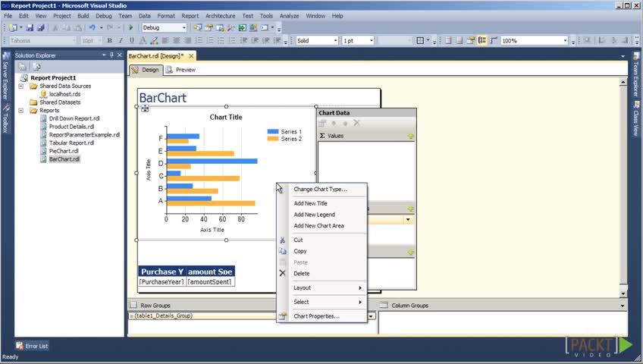643x364 pixels.
Task: Close the BarChart.rdl design tab
Action: click(x=191, y=56)
